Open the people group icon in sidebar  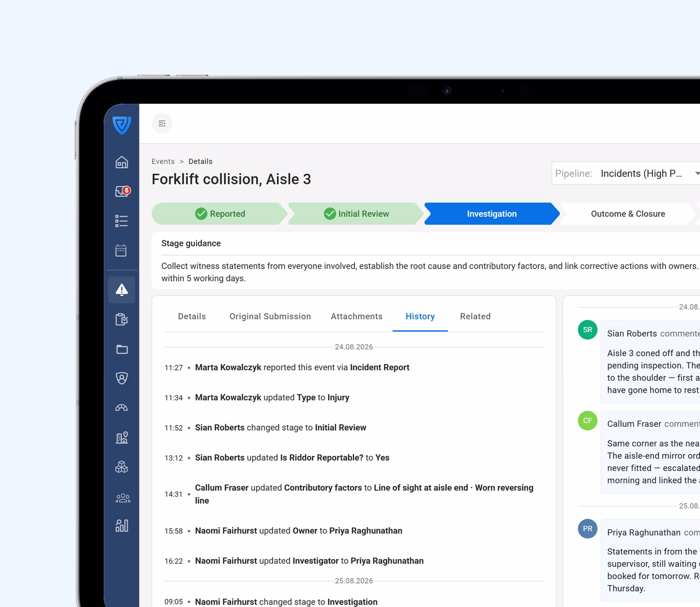pyautogui.click(x=123, y=497)
